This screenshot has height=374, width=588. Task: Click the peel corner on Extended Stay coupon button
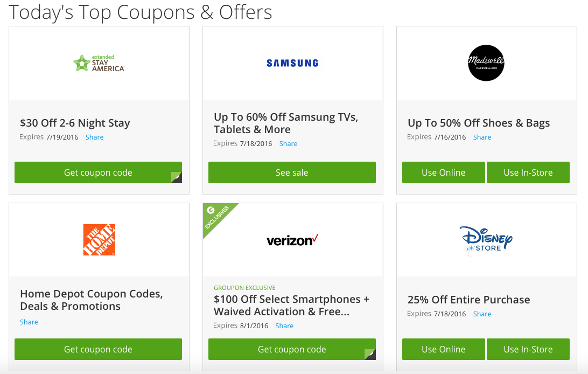point(176,177)
